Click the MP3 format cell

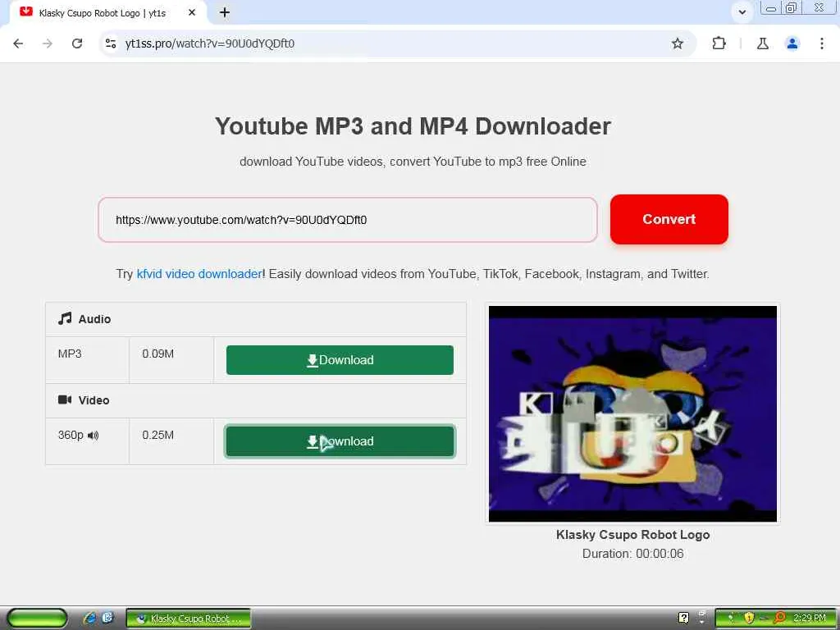[x=87, y=360]
